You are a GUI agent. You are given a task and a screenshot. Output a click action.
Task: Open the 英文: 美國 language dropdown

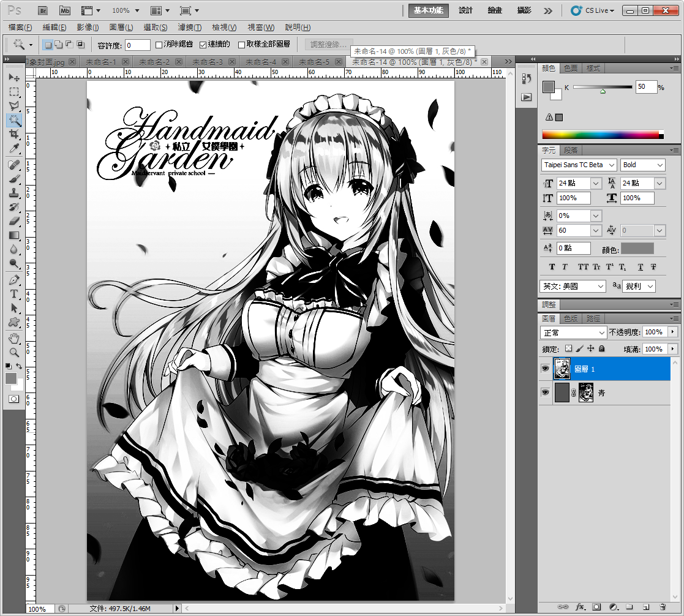click(x=573, y=286)
